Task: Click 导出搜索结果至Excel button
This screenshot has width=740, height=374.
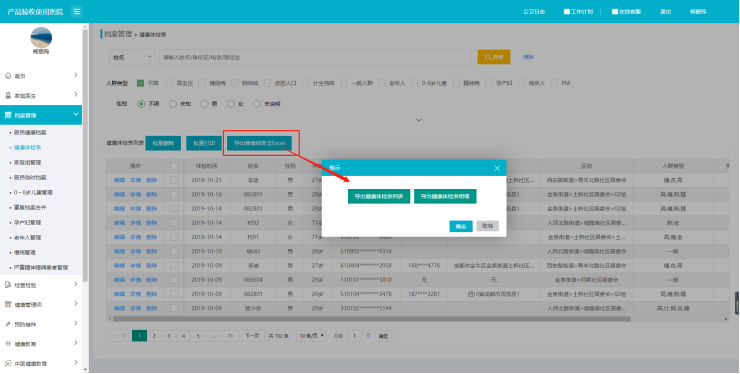Action: (x=260, y=143)
